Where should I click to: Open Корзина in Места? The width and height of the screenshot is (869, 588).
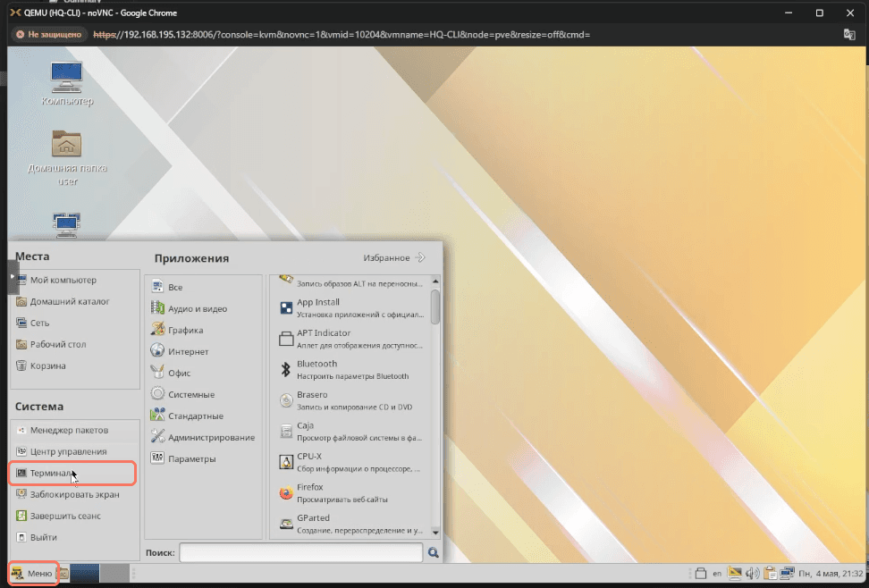75,365
